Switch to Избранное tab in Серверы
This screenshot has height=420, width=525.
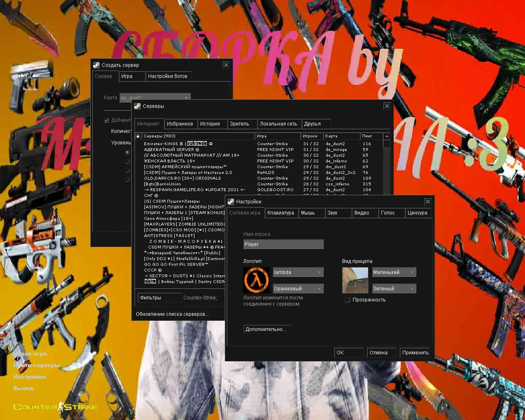pyautogui.click(x=180, y=124)
